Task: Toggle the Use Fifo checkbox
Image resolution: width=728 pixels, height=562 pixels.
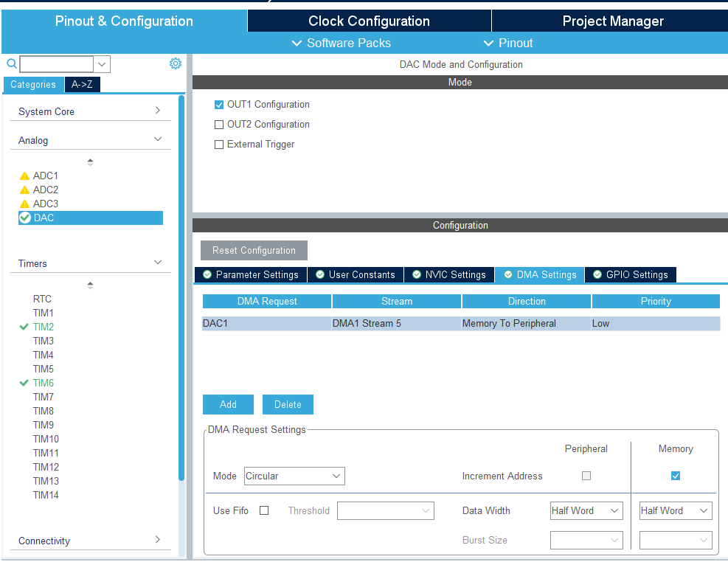Action: click(x=264, y=510)
